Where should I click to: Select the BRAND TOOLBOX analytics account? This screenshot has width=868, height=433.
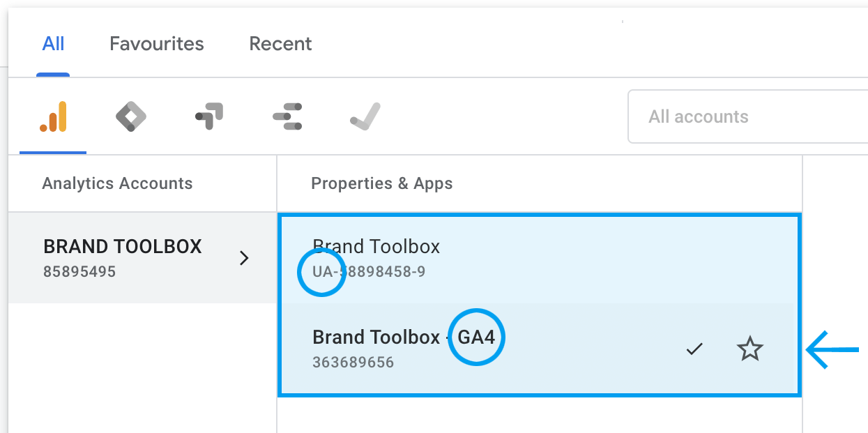tap(123, 247)
